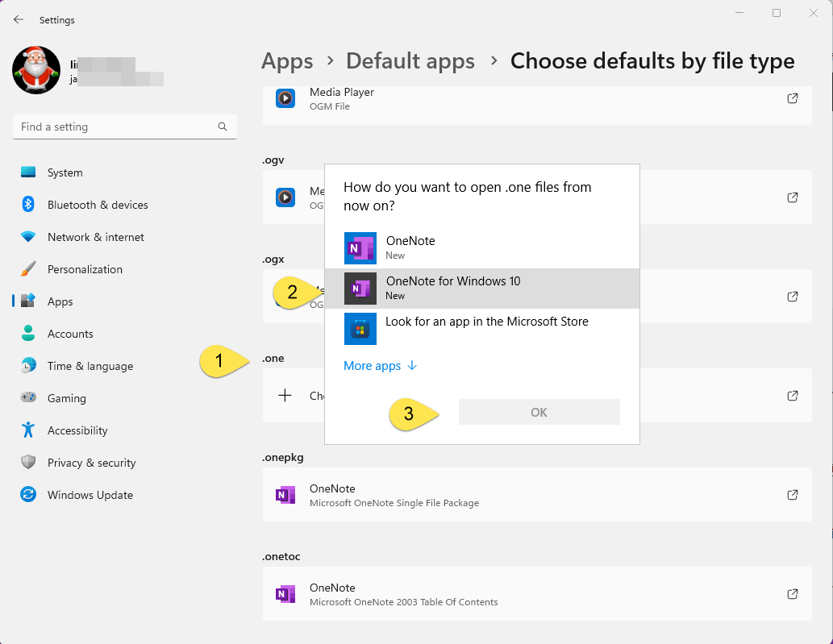Navigate to Apps breadcrumb
The width and height of the screenshot is (833, 644).
click(287, 61)
